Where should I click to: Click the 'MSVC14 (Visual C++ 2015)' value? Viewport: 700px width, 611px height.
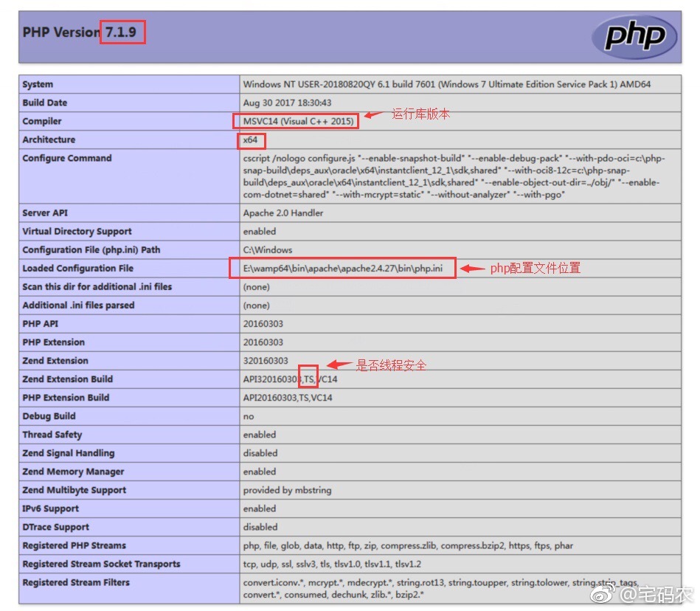pos(298,121)
